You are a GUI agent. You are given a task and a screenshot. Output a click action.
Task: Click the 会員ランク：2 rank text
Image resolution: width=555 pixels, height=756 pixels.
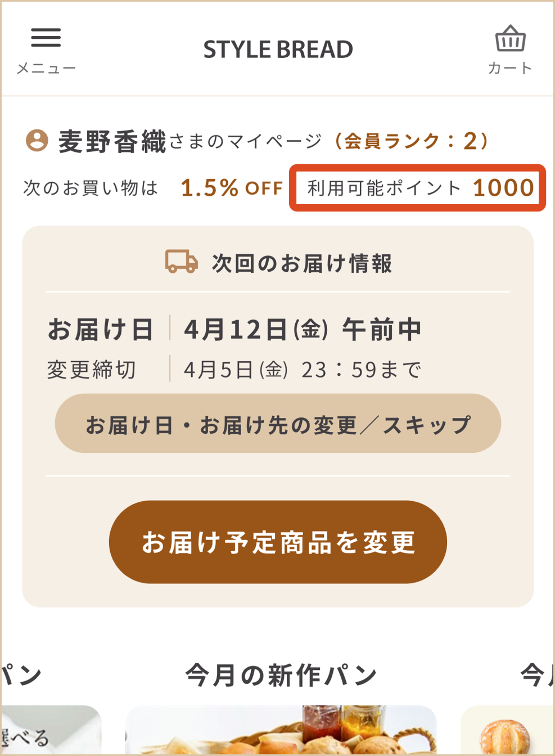pos(411,141)
